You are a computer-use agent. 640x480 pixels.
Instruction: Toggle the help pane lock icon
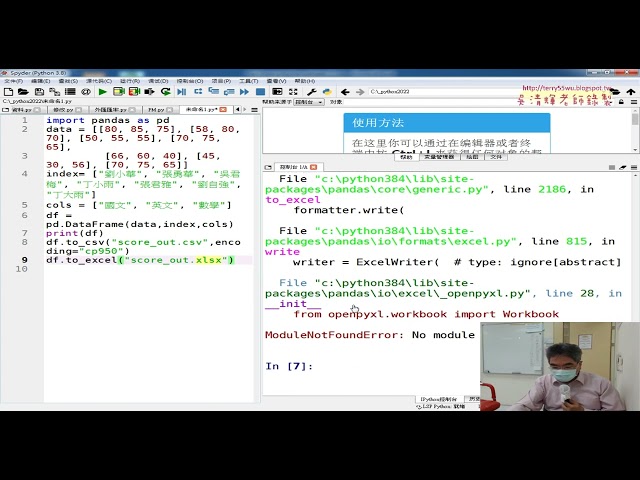pos(621,102)
